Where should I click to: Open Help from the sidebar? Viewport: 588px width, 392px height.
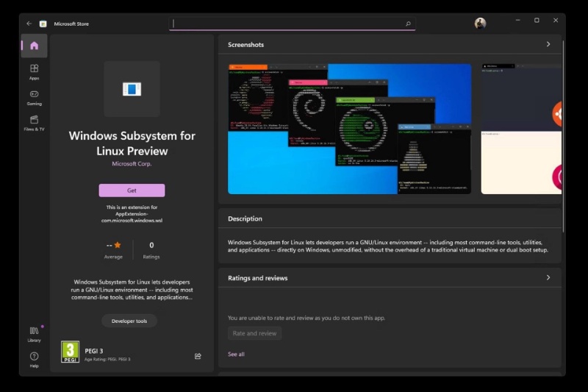[34, 360]
